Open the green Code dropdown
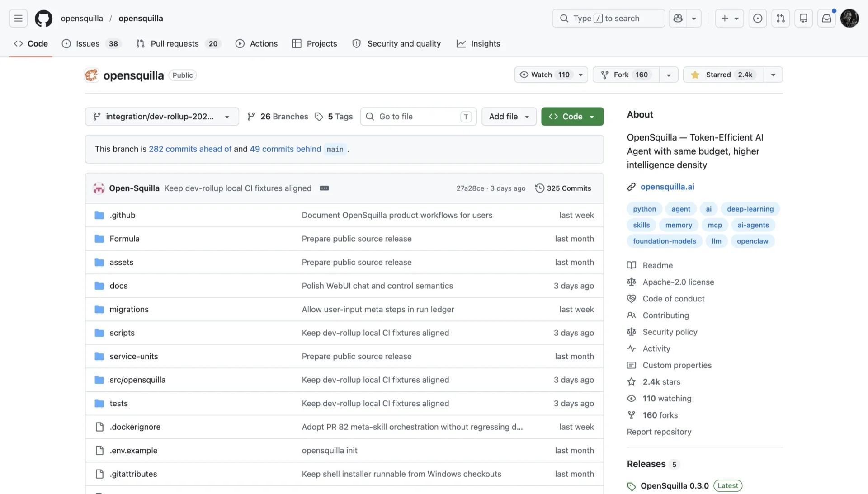This screenshot has width=868, height=494. pyautogui.click(x=572, y=117)
